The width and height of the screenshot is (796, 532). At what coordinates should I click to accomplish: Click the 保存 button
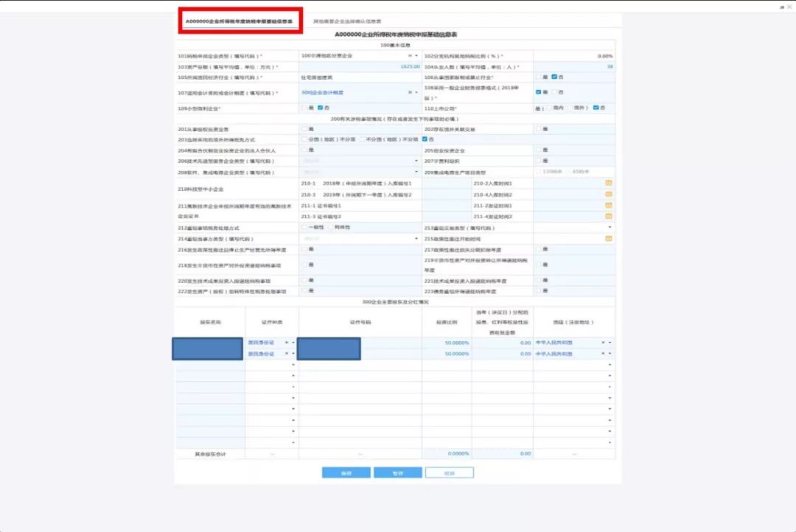[346, 473]
